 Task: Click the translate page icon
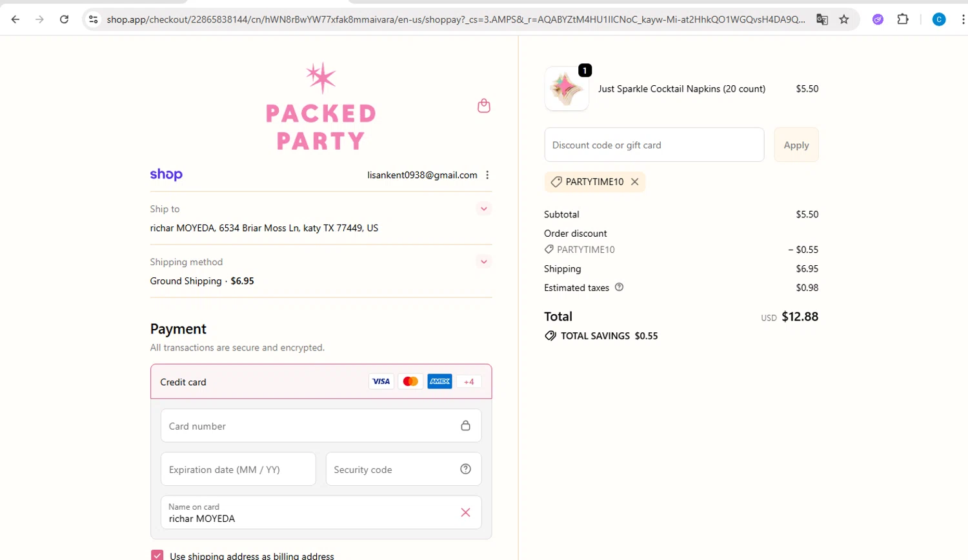click(822, 19)
